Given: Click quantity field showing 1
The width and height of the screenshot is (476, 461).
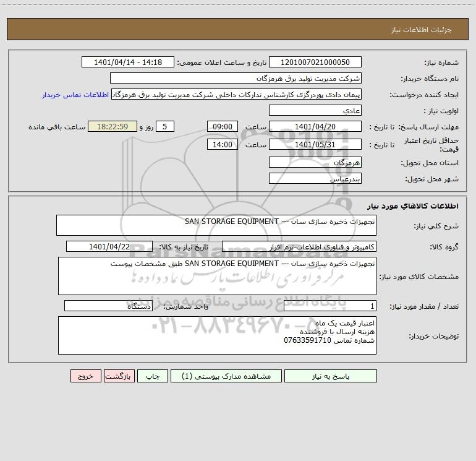Looking at the screenshot, I should [x=330, y=306].
